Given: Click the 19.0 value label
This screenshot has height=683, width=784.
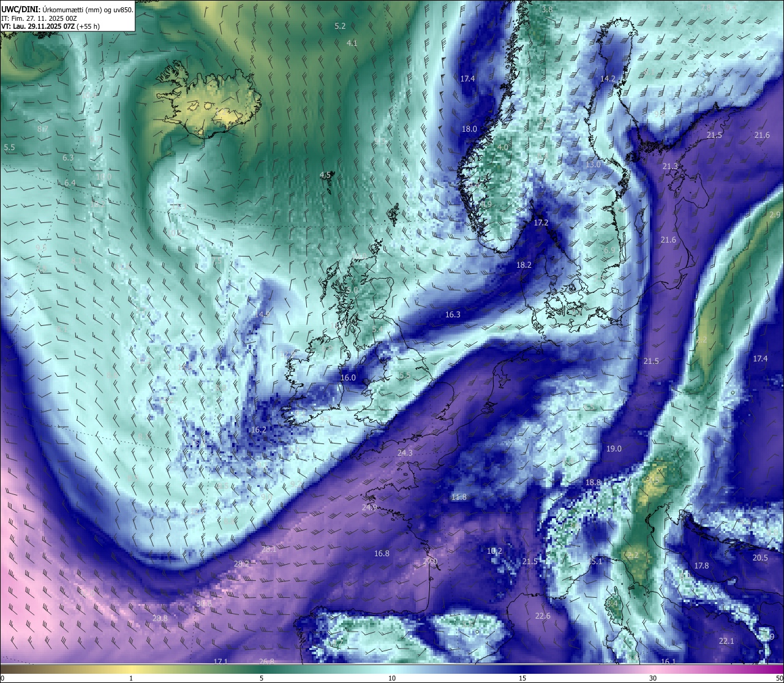Looking at the screenshot, I should click(614, 448).
